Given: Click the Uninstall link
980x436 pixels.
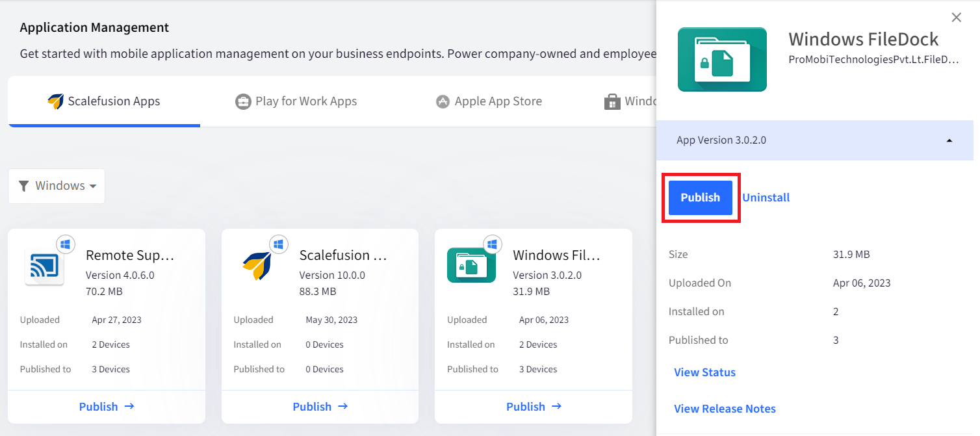Looking at the screenshot, I should (766, 198).
